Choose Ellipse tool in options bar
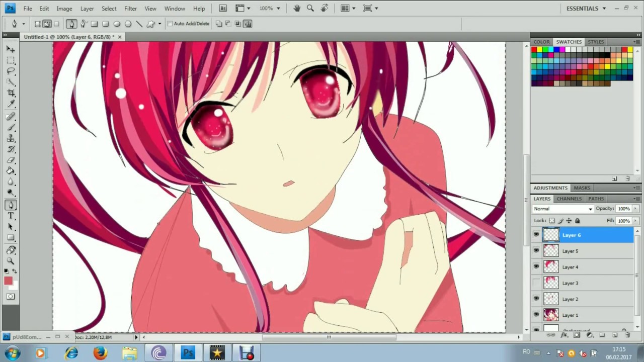 (117, 24)
